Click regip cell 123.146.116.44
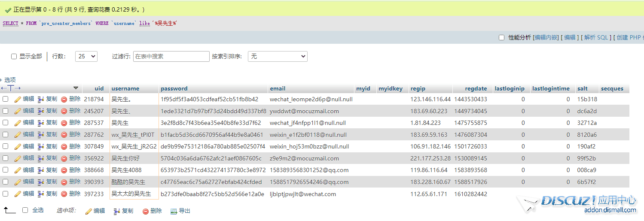The width and height of the screenshot is (644, 221). coord(430,99)
